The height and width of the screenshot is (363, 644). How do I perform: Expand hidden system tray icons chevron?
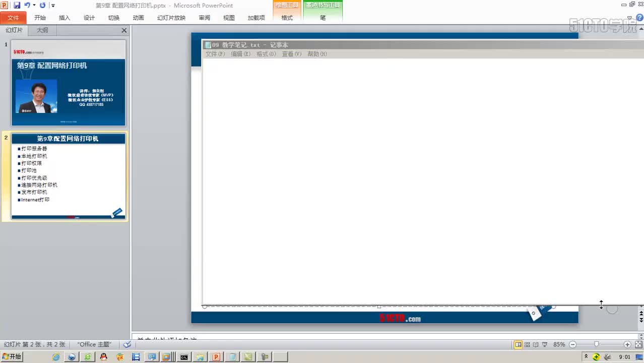(586, 356)
